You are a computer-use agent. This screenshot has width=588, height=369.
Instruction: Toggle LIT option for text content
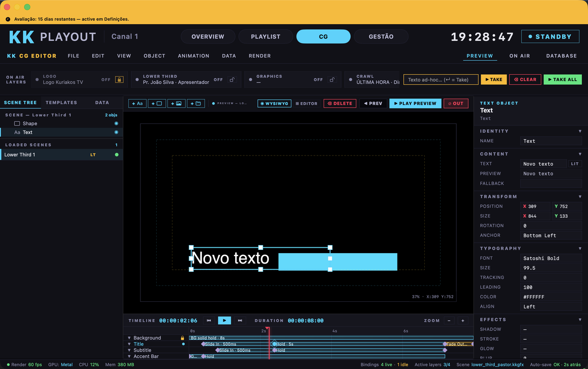[575, 164]
